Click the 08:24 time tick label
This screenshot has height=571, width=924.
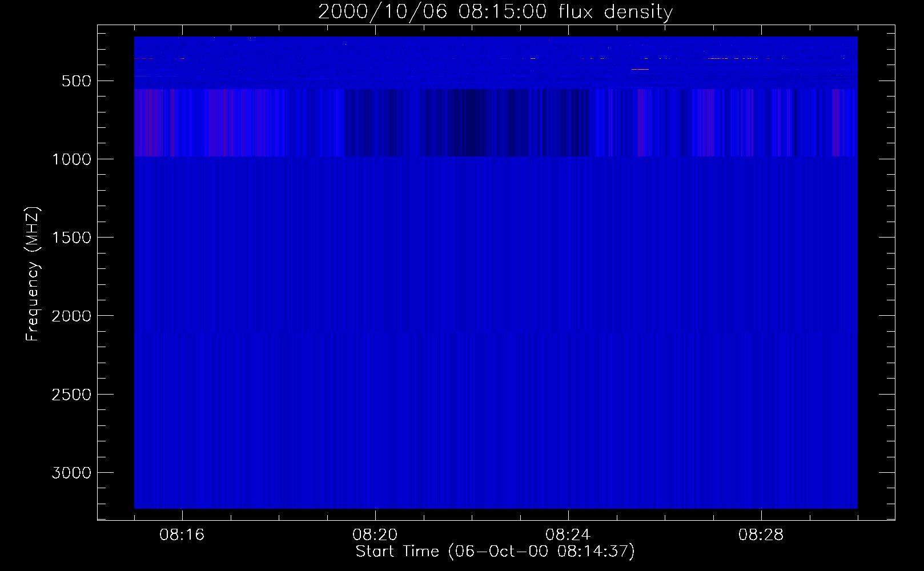[568, 535]
